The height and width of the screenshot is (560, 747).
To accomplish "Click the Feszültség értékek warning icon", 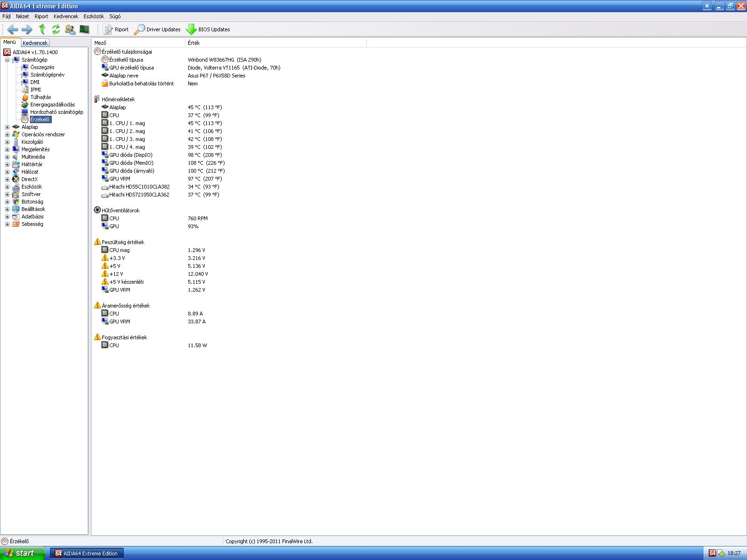I will 97,242.
